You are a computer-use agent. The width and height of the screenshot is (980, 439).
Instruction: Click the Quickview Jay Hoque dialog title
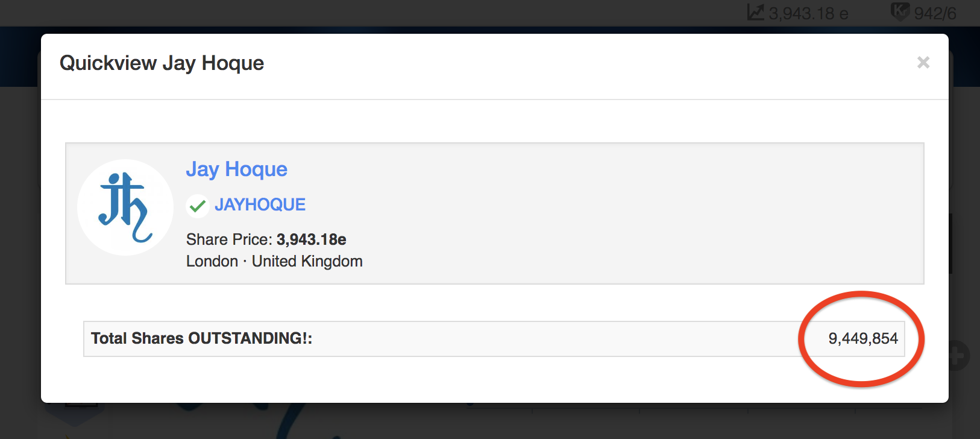pos(162,63)
